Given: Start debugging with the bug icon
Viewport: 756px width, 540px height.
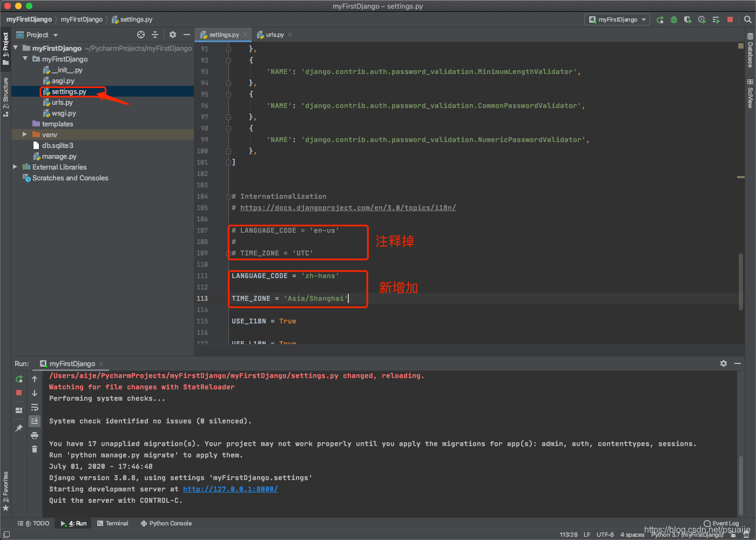Looking at the screenshot, I should 674,19.
